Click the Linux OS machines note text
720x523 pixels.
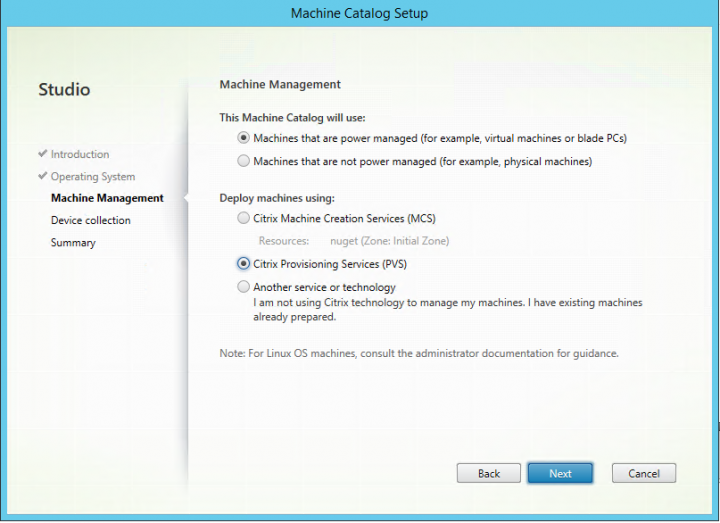(x=419, y=354)
